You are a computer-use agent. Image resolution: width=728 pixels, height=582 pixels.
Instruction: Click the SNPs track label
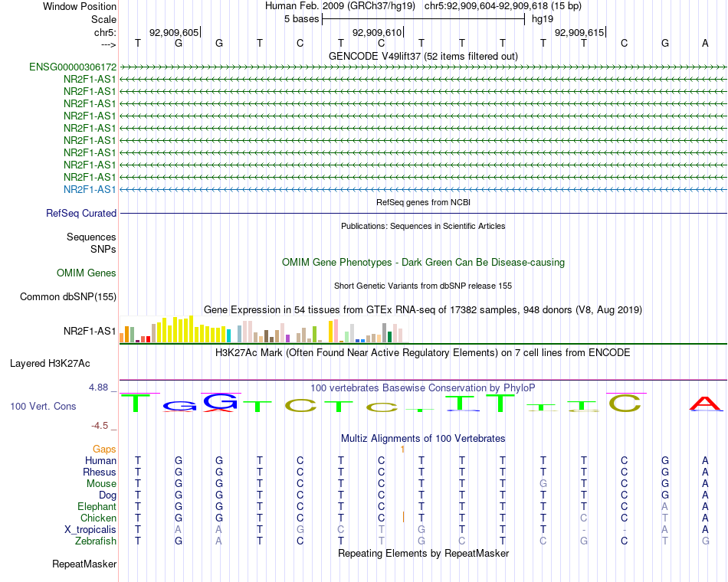(103, 249)
